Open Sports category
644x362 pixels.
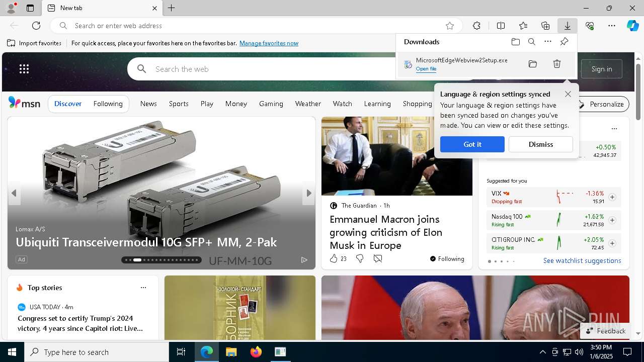tap(179, 104)
